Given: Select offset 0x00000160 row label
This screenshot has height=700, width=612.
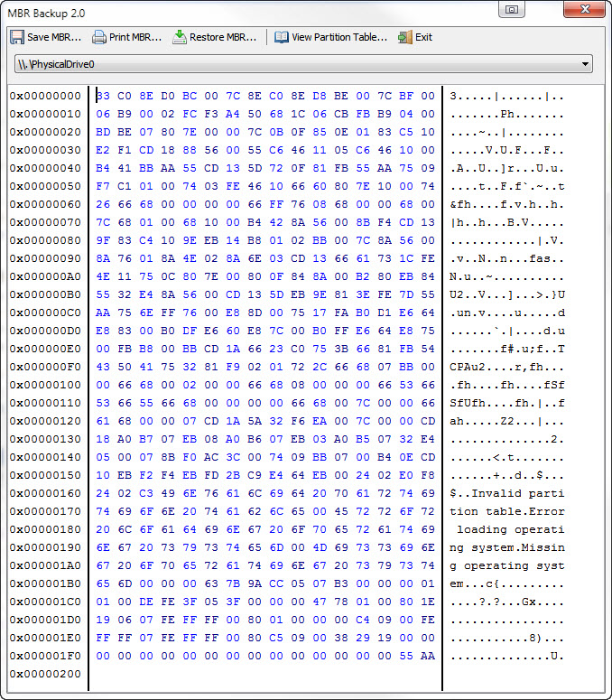Looking at the screenshot, I should pyautogui.click(x=45, y=493).
